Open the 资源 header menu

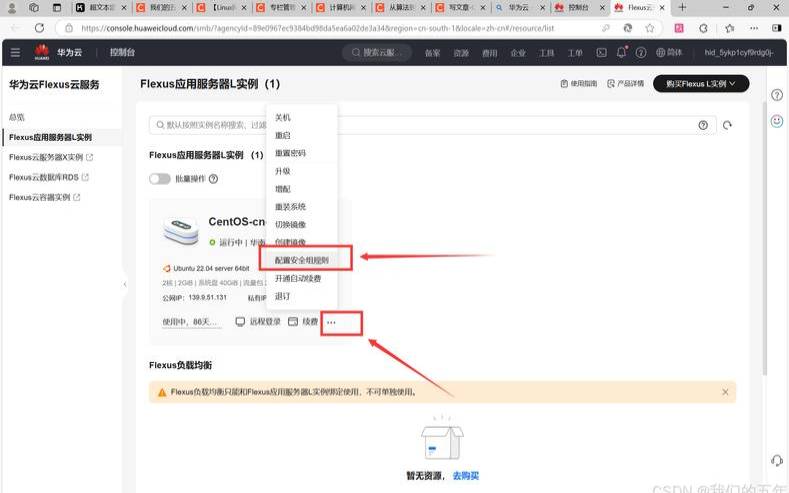click(461, 52)
